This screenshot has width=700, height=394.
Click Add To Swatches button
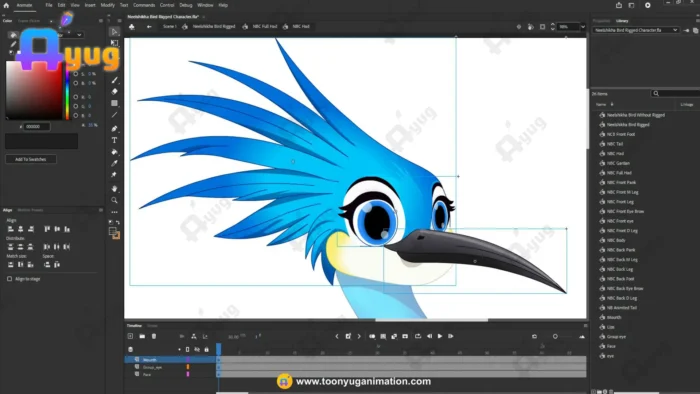pyautogui.click(x=31, y=159)
